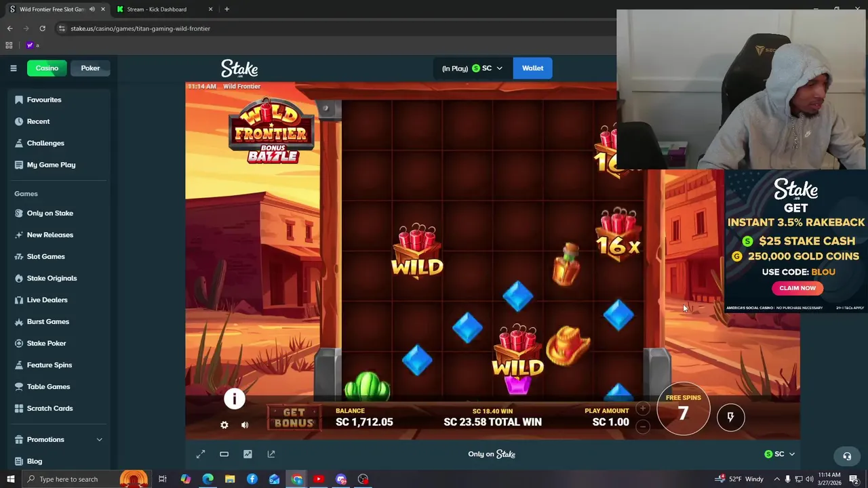
Task: Open the Stake sidebar hamburger menu
Action: pyautogui.click(x=13, y=68)
